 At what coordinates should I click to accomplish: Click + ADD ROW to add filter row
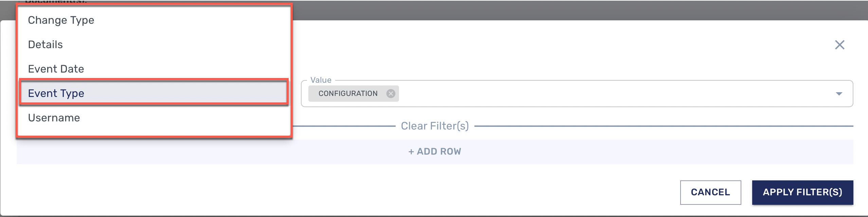[x=434, y=151]
